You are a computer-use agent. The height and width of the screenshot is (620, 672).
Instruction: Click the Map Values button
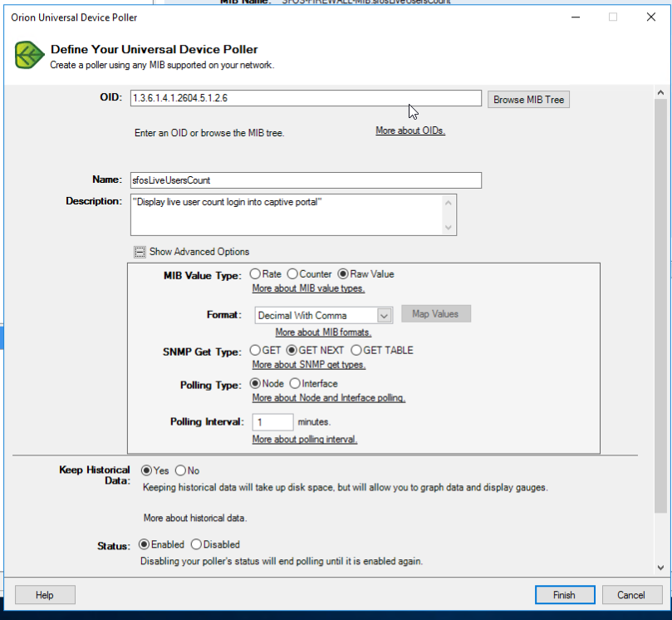point(436,314)
